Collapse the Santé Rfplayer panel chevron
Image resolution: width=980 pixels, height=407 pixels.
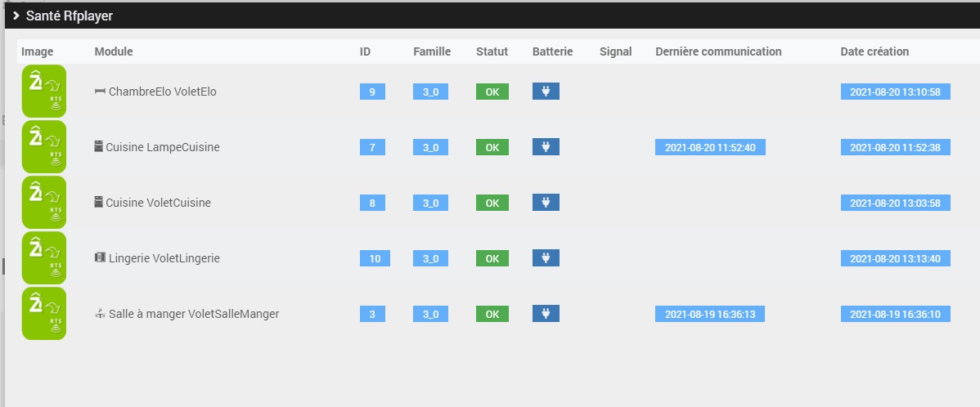[x=16, y=16]
